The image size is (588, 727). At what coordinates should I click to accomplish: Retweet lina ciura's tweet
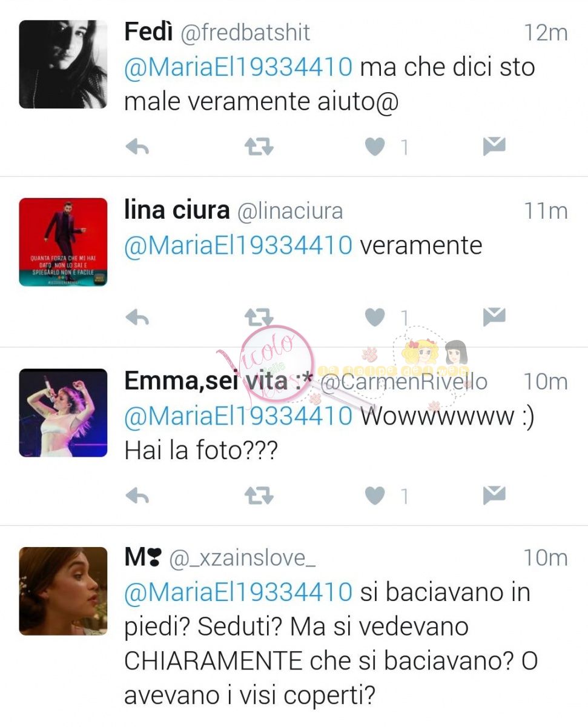click(x=259, y=317)
